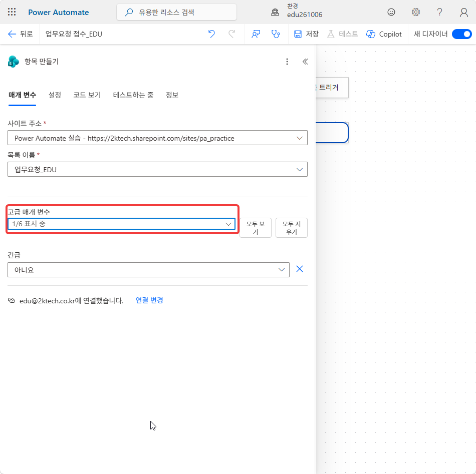476x474 pixels.
Task: Switch to the 코드 보기 tab
Action: (87, 95)
